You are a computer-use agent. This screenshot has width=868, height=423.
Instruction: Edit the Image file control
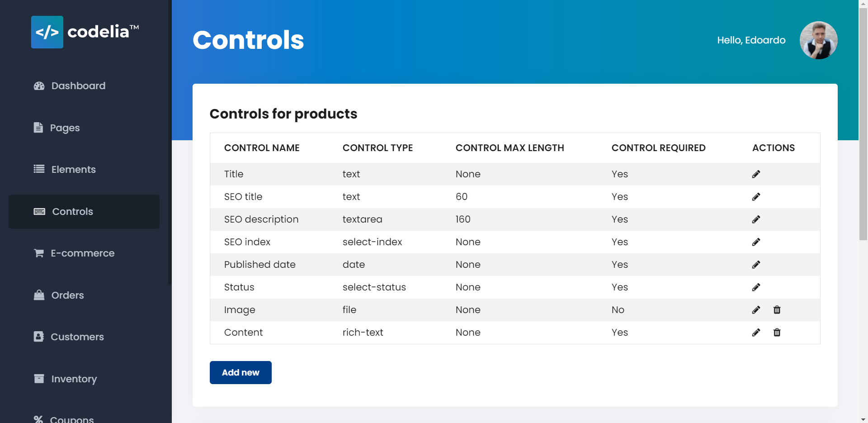pyautogui.click(x=756, y=310)
